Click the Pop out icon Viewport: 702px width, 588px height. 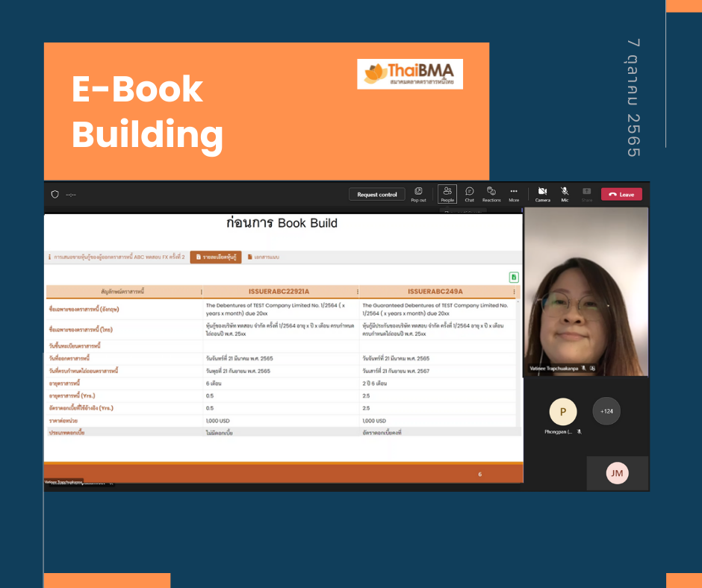[418, 194]
